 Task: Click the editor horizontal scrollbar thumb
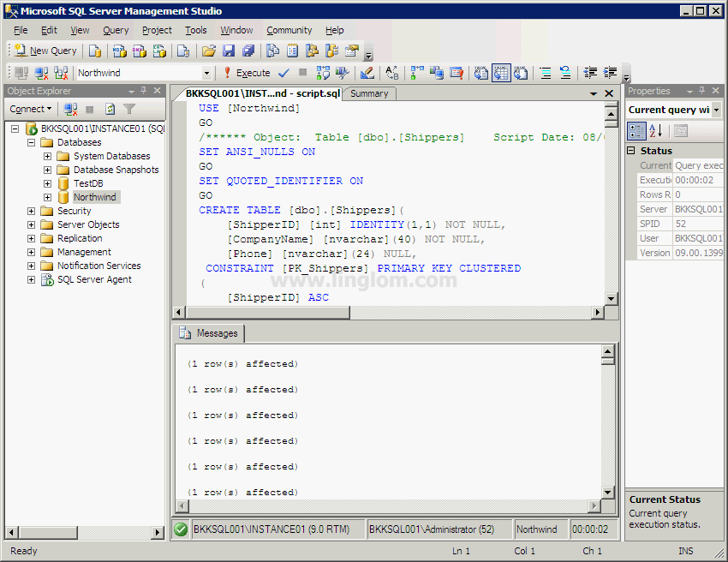click(x=268, y=313)
